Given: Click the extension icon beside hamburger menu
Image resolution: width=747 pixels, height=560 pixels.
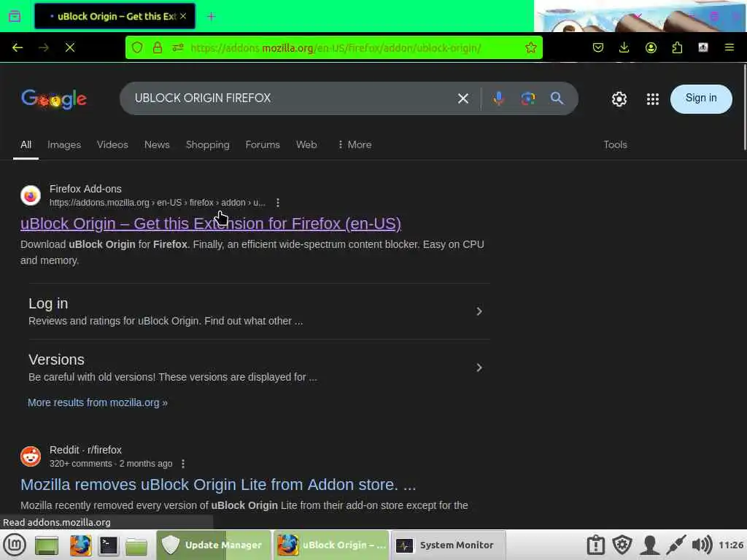Looking at the screenshot, I should [x=703, y=47].
